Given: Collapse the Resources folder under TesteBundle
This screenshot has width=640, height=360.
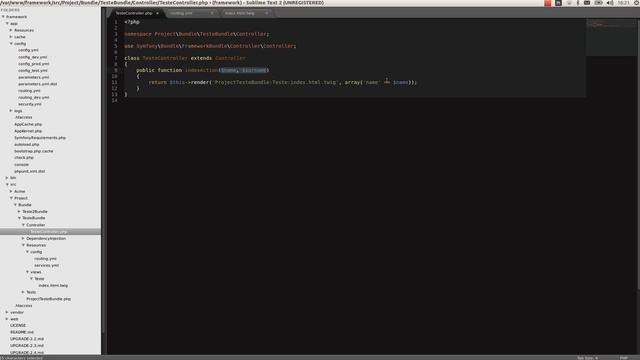Looking at the screenshot, I should (23, 245).
